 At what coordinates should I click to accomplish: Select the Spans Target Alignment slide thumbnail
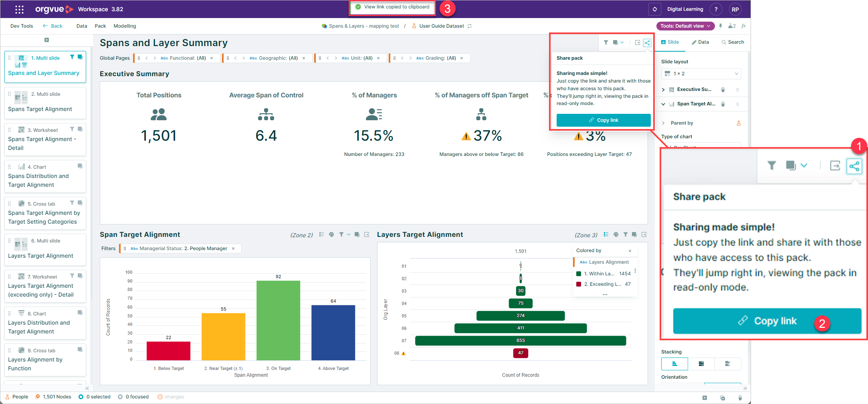(45, 103)
